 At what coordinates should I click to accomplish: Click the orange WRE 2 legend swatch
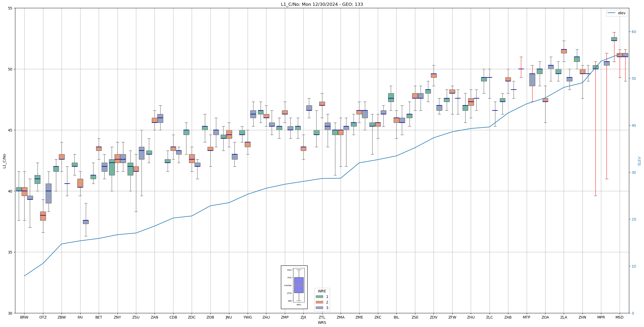pyautogui.click(x=319, y=302)
